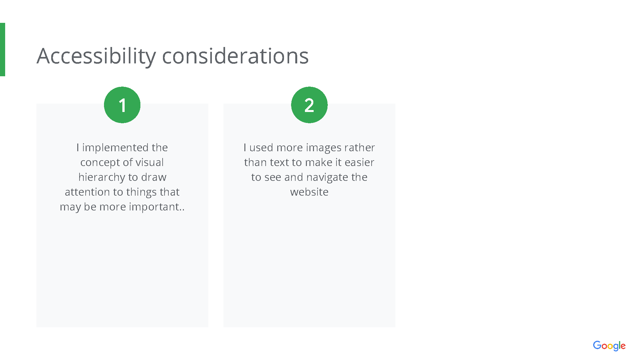Select the word implemented in first card
Viewport: 644px width, 362px height.
(115, 148)
